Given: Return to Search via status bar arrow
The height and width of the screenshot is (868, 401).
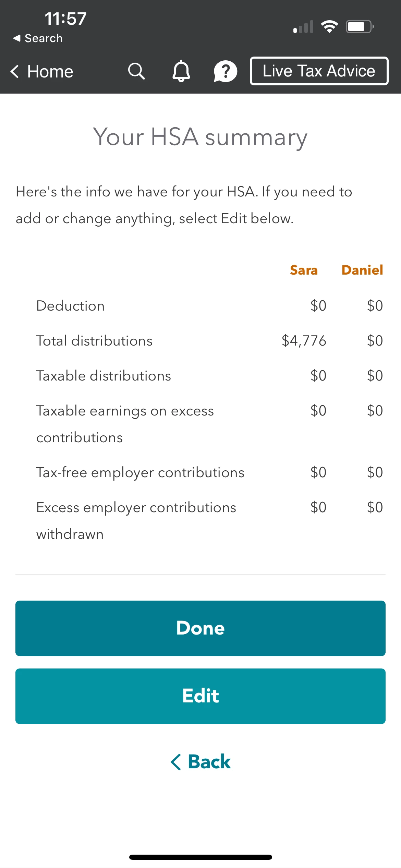Looking at the screenshot, I should coord(16,38).
